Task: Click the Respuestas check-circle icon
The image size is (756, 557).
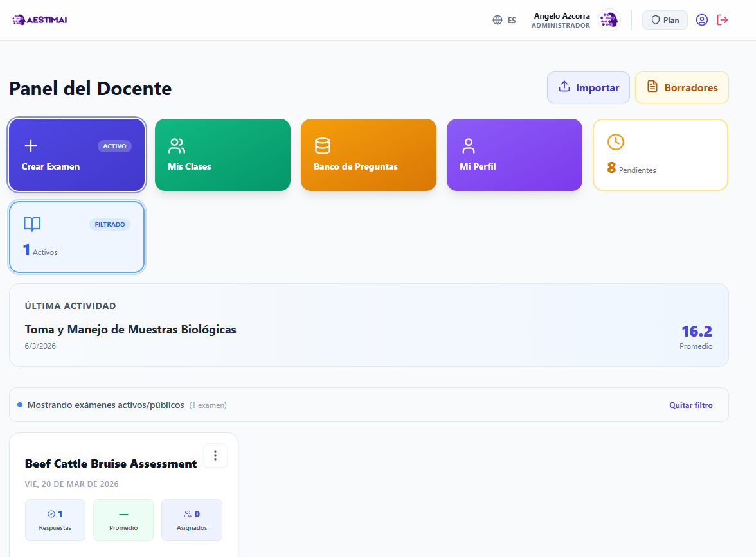Action: click(51, 514)
